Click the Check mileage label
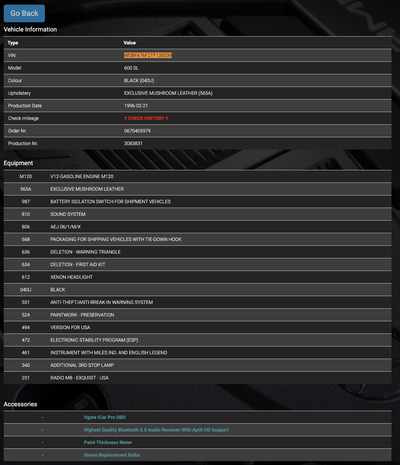Viewport: 400px width, 465px height. (x=23, y=118)
